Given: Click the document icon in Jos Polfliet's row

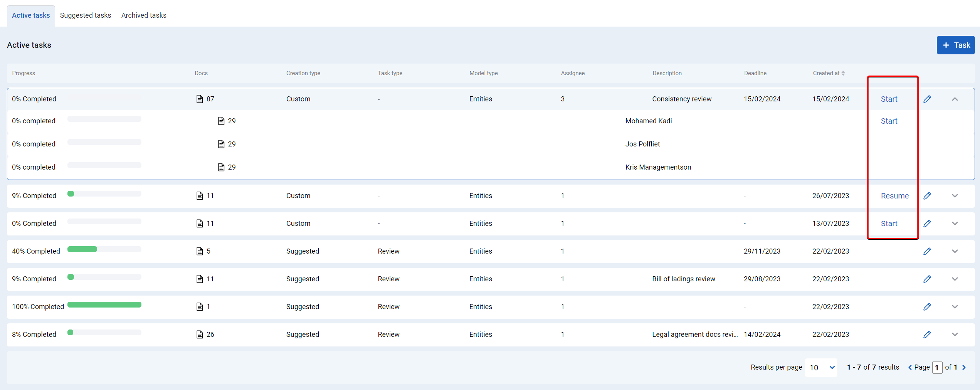Looking at the screenshot, I should (x=221, y=144).
